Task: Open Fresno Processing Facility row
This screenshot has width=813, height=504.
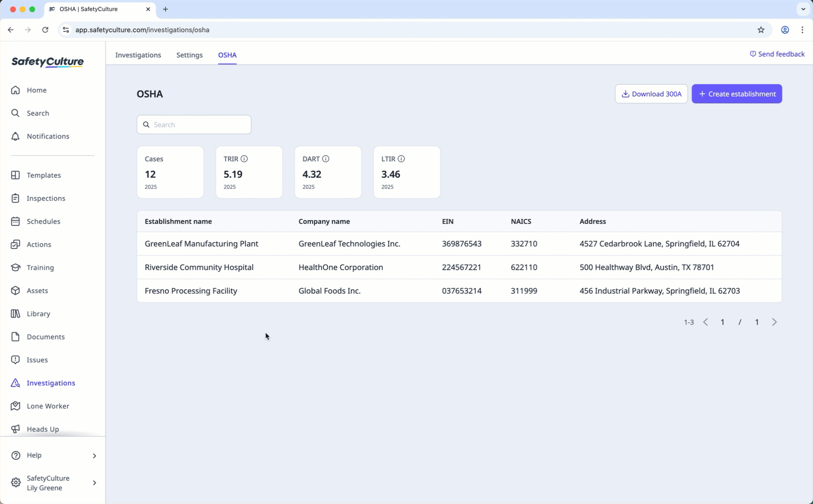Action: click(x=459, y=291)
